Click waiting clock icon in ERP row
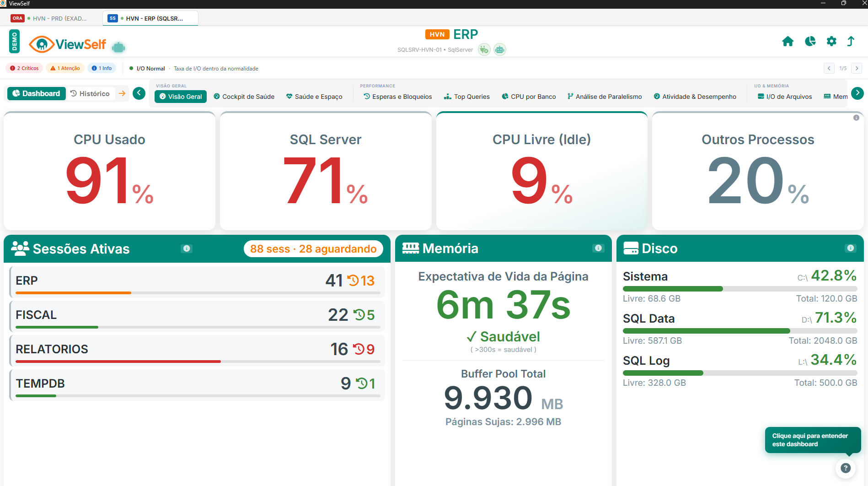868x486 pixels. [353, 280]
